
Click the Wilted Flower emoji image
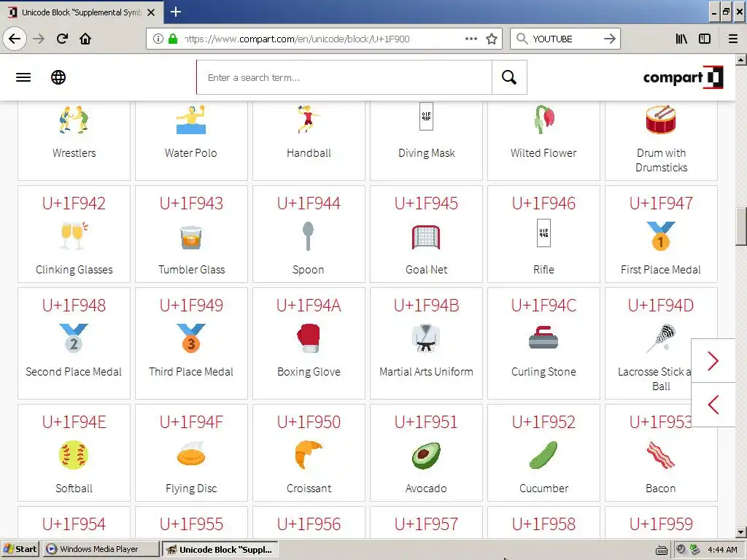pyautogui.click(x=544, y=120)
